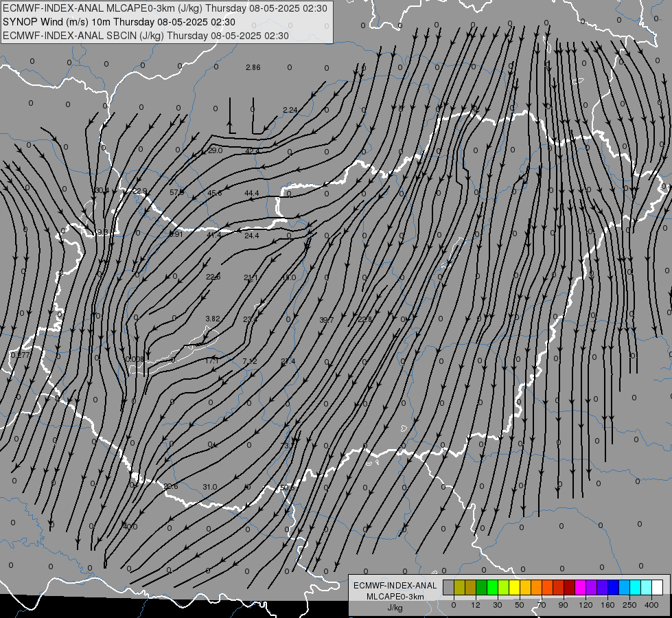672x618 pixels.
Task: Select the 22.6 grid value
Action: pyautogui.click(x=213, y=277)
